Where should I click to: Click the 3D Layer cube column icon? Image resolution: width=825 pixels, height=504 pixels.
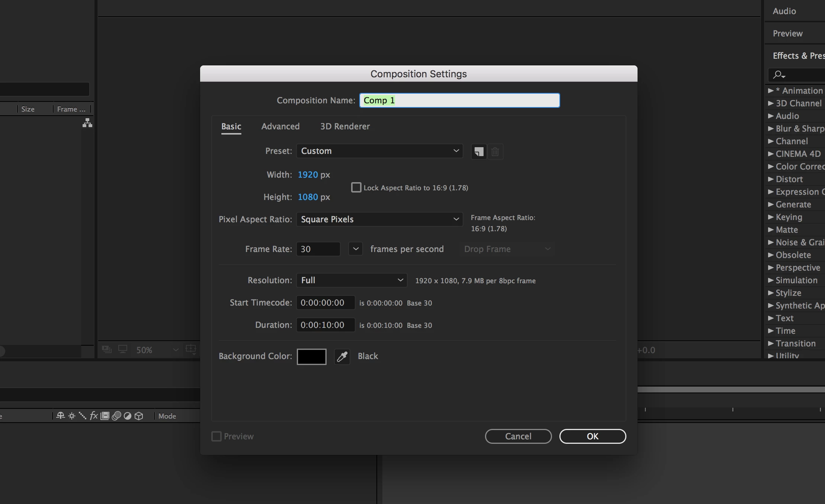[x=139, y=416]
